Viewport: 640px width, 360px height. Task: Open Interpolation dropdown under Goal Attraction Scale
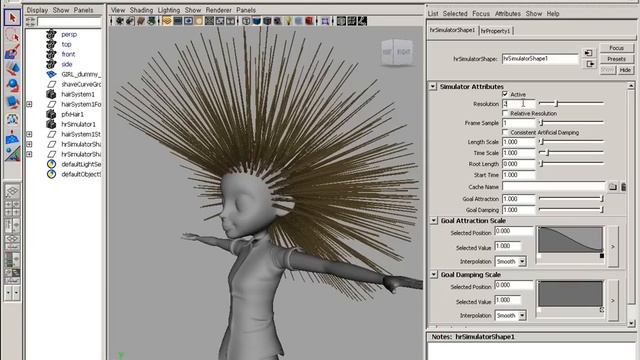pos(511,261)
